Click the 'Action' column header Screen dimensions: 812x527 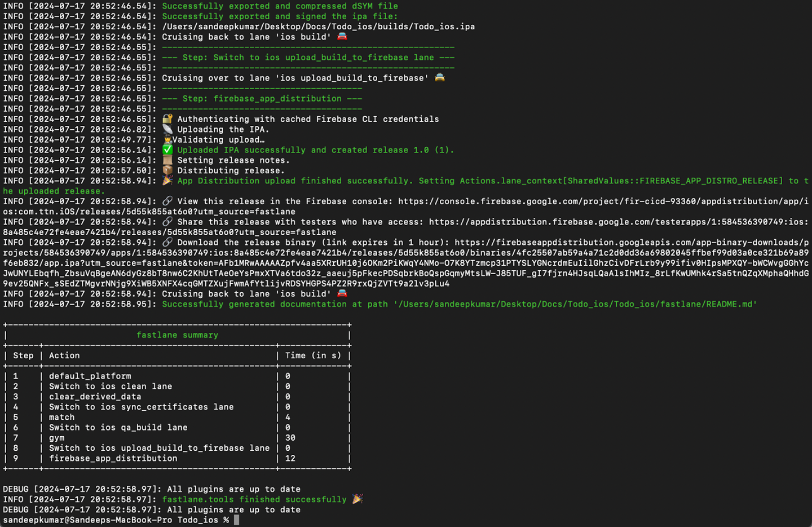pyautogui.click(x=64, y=355)
